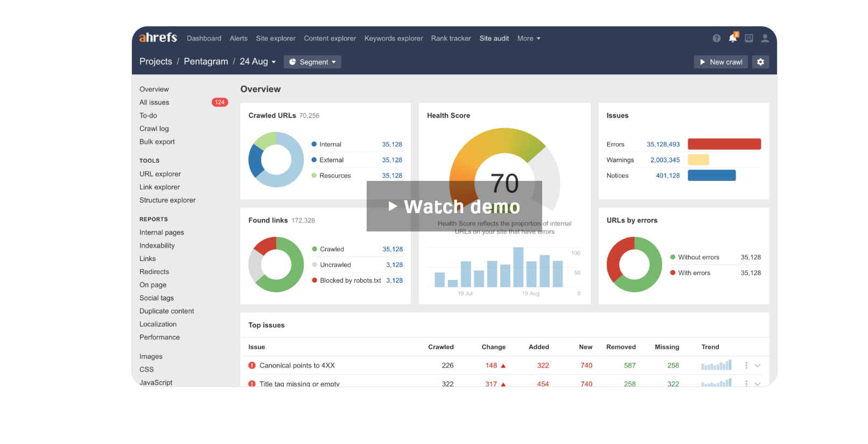
Task: Click the Change column header
Action: click(494, 347)
